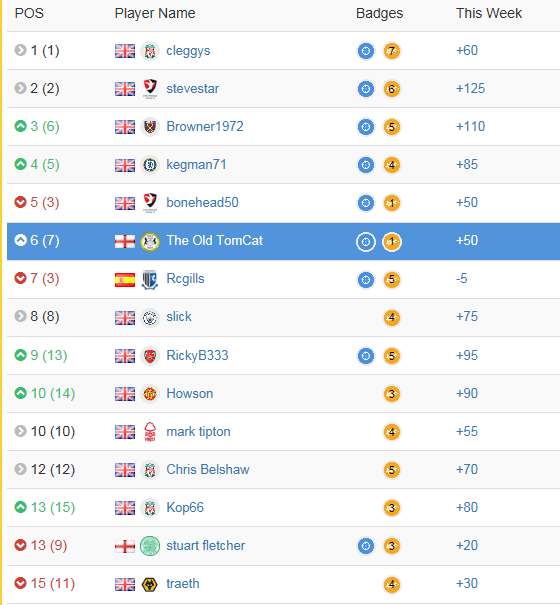560x605 pixels.
Task: Open mark tipton's player link
Action: point(198,431)
